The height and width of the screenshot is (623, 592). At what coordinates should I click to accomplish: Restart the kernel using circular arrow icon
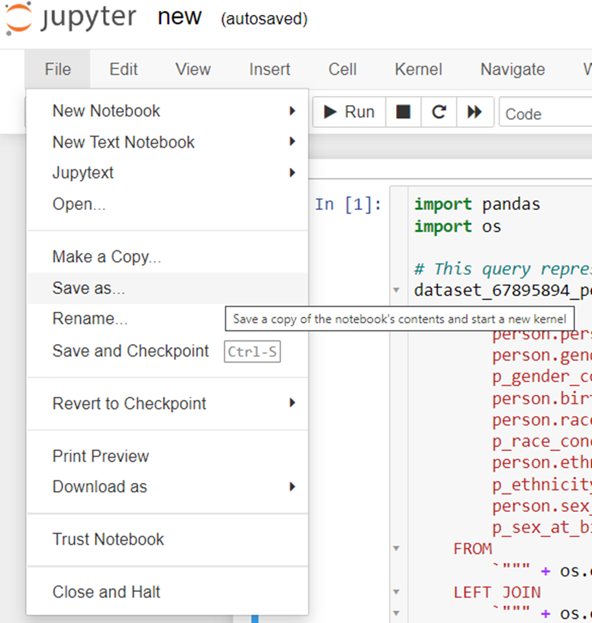point(439,112)
